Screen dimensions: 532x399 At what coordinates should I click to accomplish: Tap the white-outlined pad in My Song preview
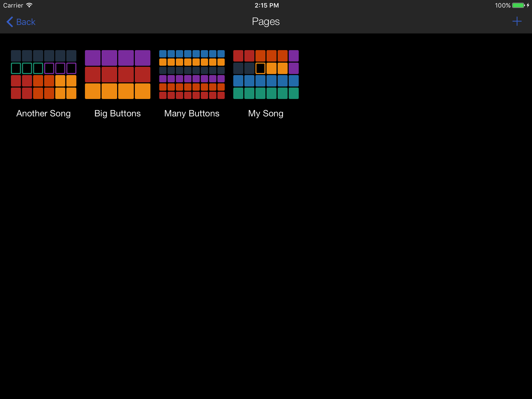(x=261, y=68)
